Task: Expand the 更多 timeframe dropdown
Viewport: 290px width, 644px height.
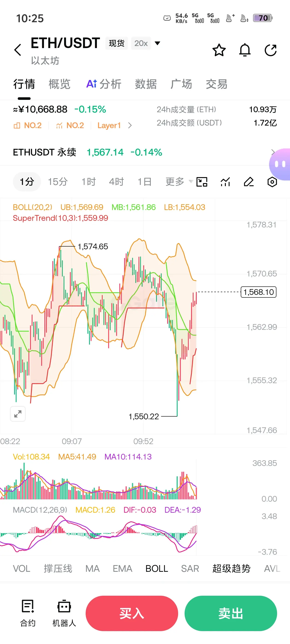Action: pyautogui.click(x=179, y=181)
